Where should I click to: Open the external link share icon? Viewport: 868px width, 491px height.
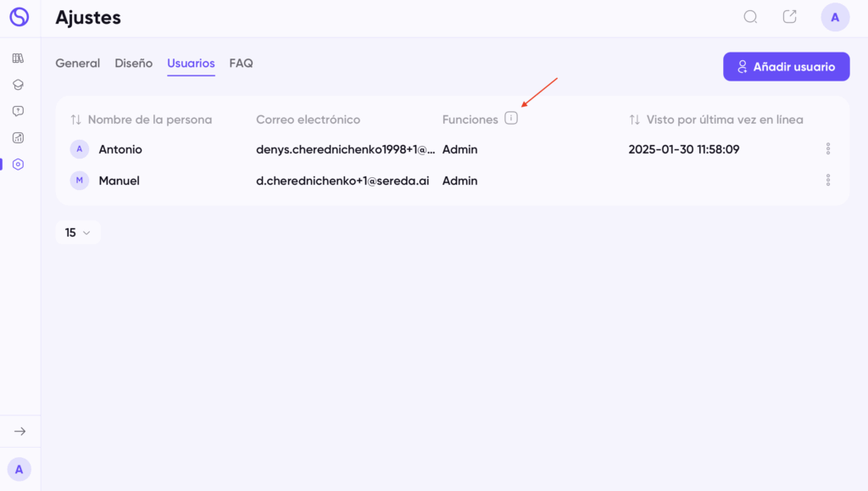click(789, 17)
